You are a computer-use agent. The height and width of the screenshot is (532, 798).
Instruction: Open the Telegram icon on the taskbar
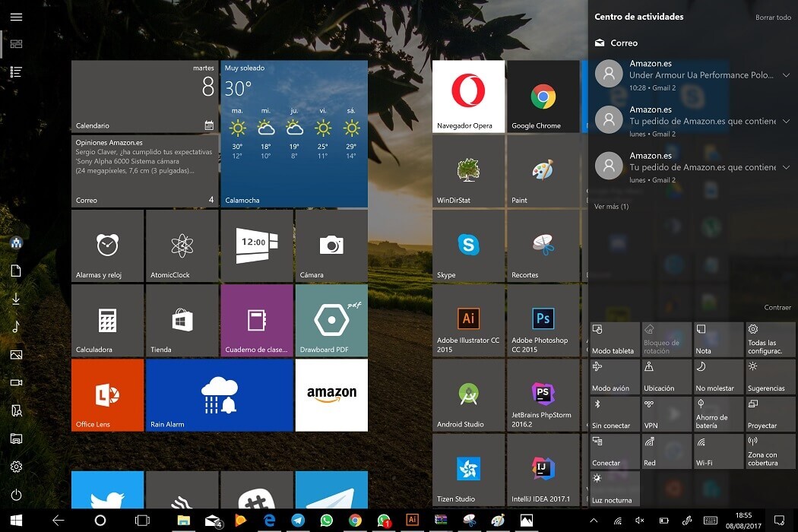pos(298,520)
